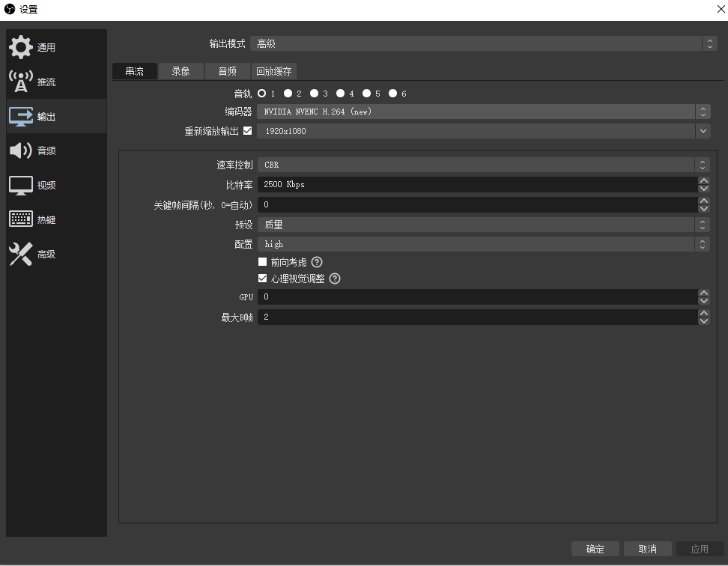
Task: Uncheck the 重新缩放输出 checkbox
Action: point(247,131)
